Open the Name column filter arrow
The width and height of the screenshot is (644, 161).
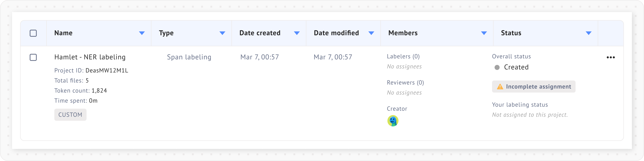click(x=142, y=33)
